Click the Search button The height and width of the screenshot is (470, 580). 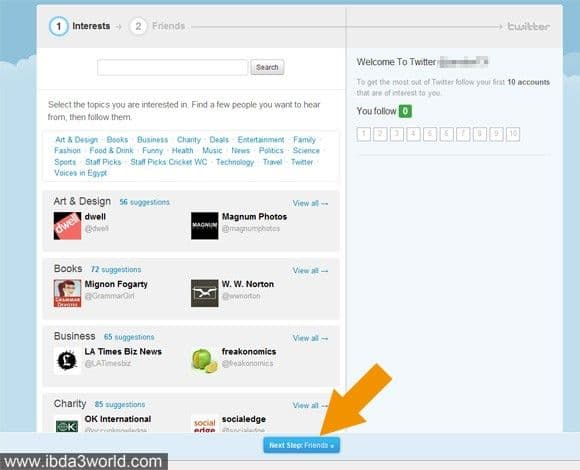click(x=267, y=67)
